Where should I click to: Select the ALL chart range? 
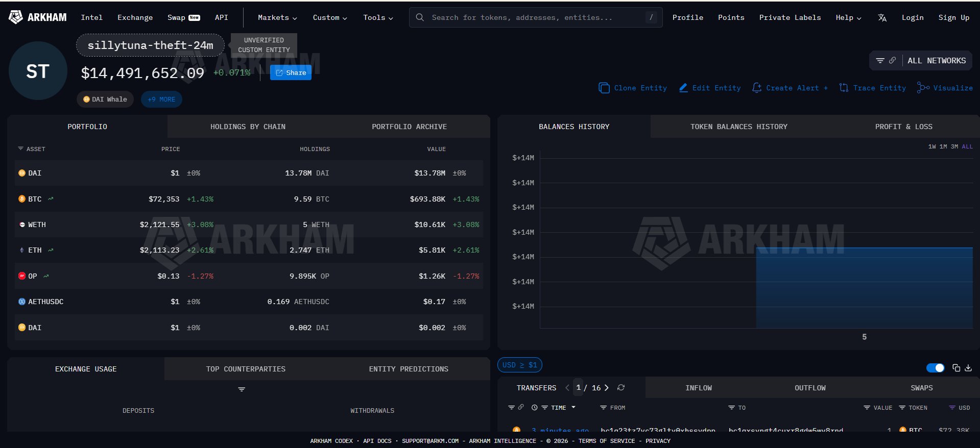pos(967,146)
